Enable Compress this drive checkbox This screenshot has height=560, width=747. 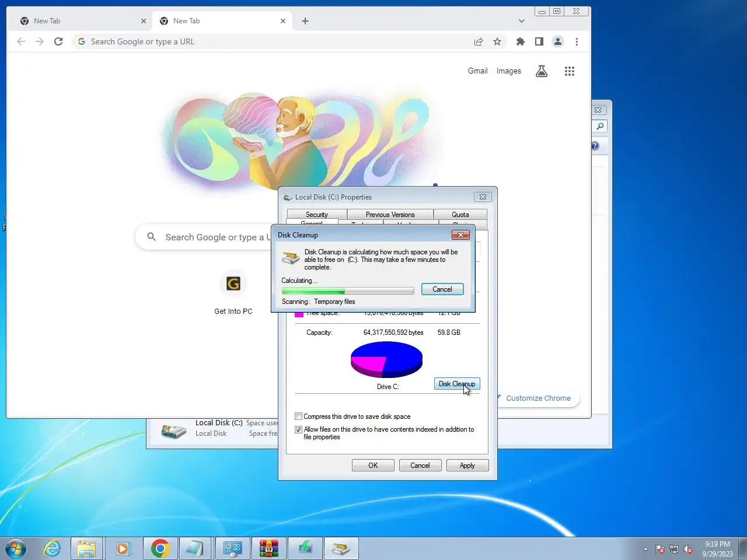pos(299,416)
